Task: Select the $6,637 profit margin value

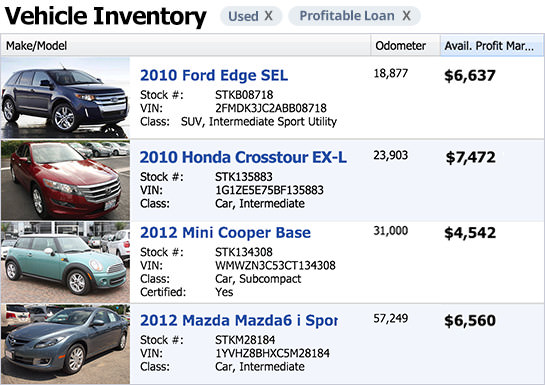Action: [x=470, y=76]
